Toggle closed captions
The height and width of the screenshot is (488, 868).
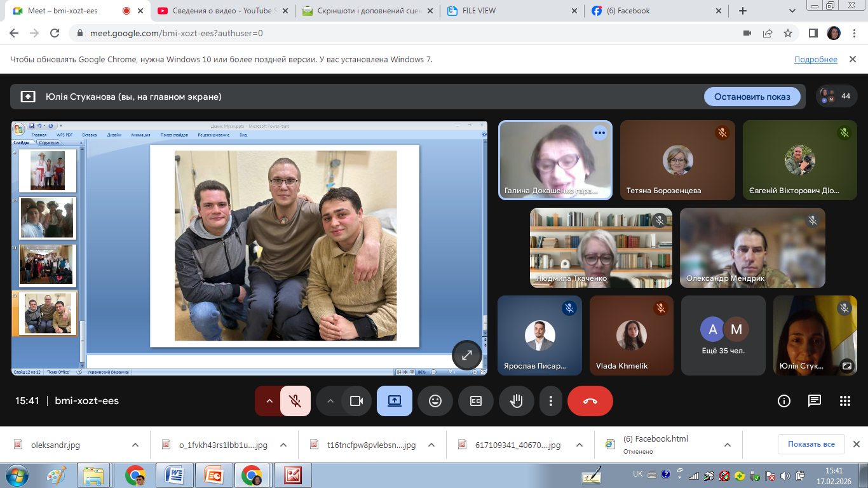(476, 401)
